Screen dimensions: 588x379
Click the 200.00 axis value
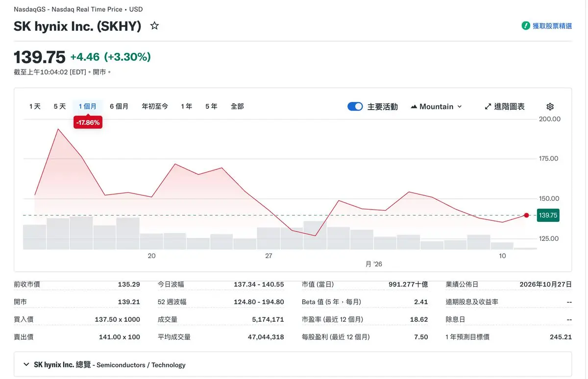549,119
